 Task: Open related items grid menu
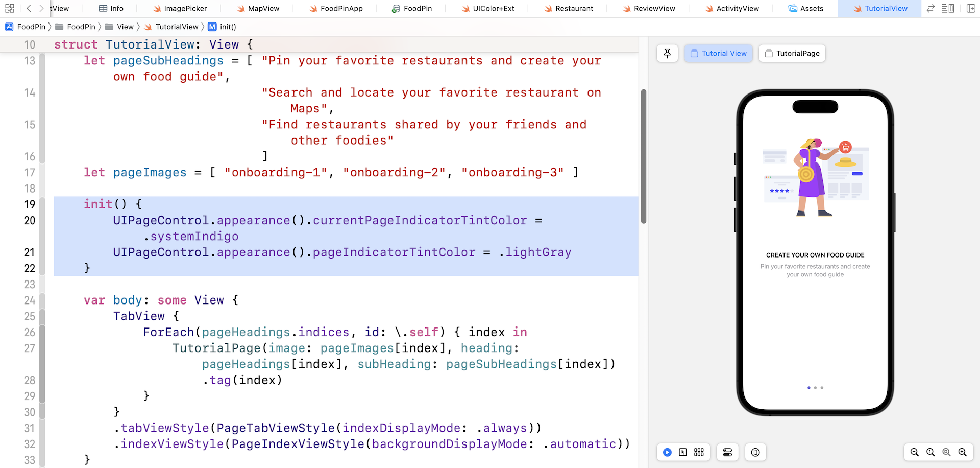pos(9,8)
